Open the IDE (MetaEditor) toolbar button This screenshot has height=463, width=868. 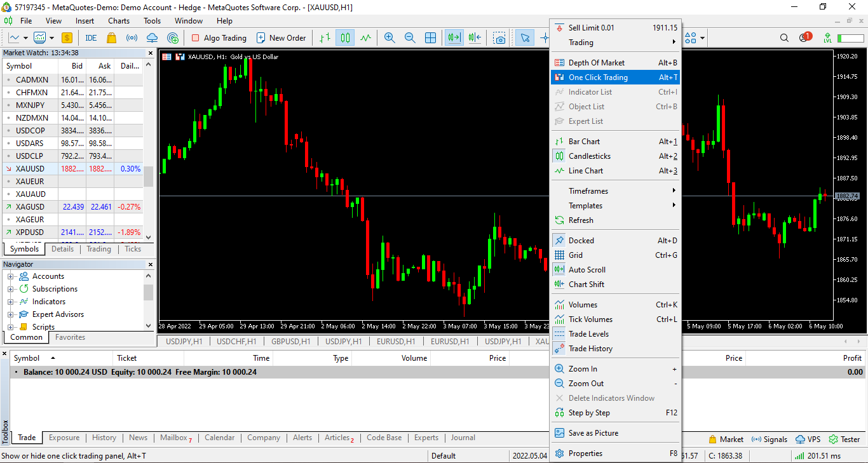(x=91, y=38)
